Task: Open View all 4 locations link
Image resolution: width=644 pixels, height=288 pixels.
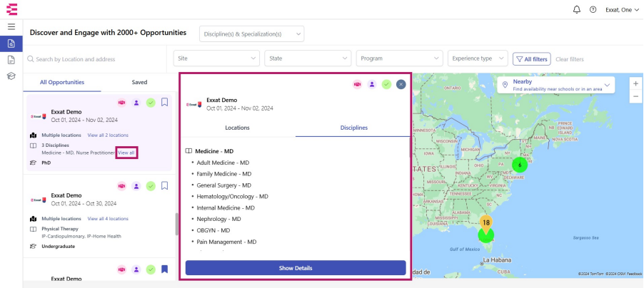Action: (108, 219)
